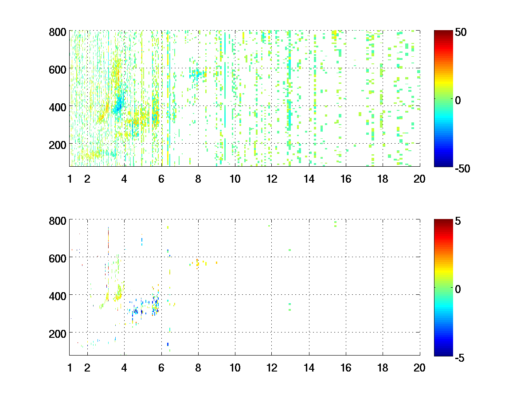Click x-axis tick '16' under the lower plot

pyautogui.click(x=346, y=368)
